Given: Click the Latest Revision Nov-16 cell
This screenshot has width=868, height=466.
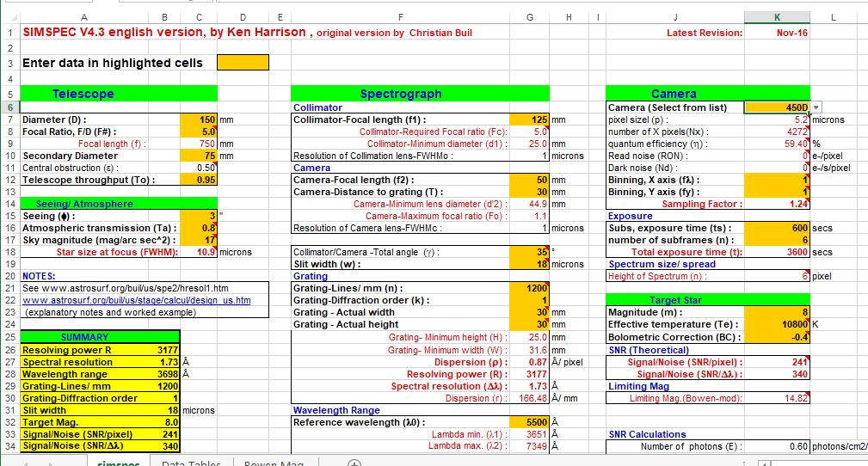Looking at the screenshot, I should pyautogui.click(x=777, y=33).
